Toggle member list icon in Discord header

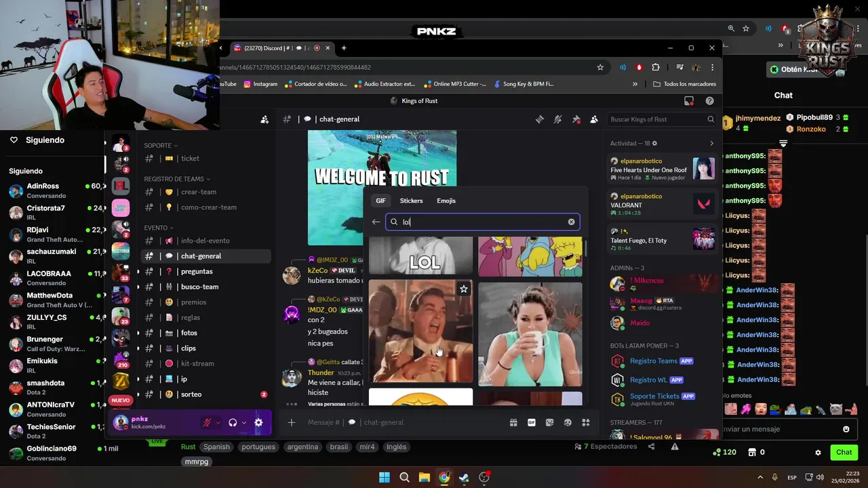[594, 119]
